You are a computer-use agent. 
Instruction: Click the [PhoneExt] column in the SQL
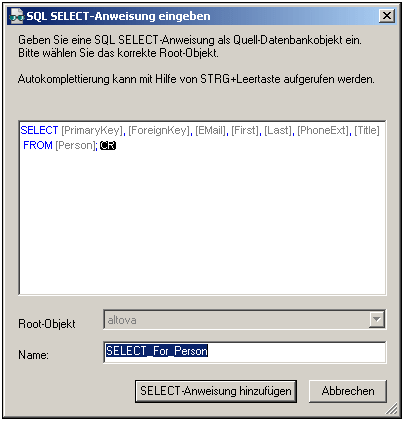(323, 130)
